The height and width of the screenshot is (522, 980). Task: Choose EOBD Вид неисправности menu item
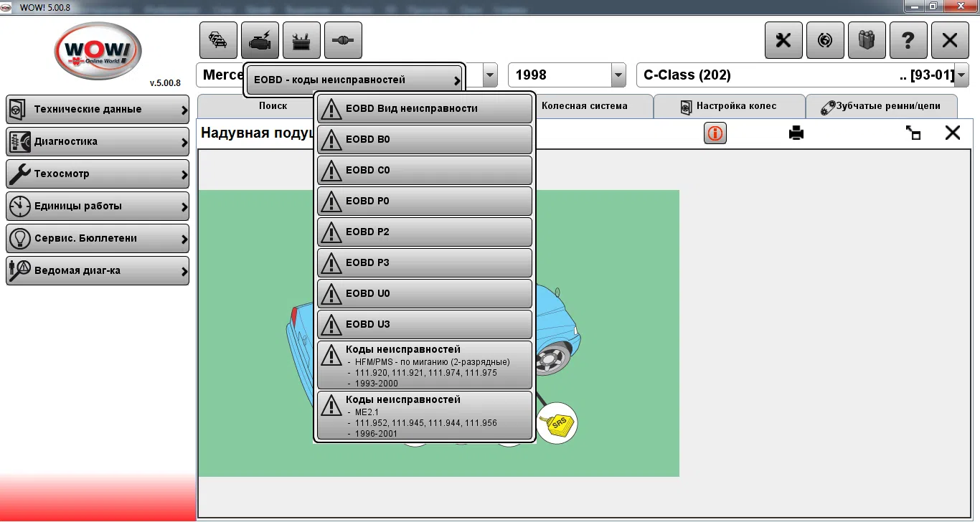(x=425, y=109)
